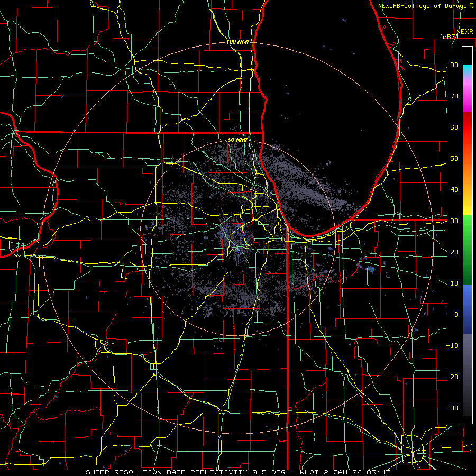This screenshot has height=476, width=476.
Task: Click the 30 value on the dBZ scale
Action: coord(454,221)
